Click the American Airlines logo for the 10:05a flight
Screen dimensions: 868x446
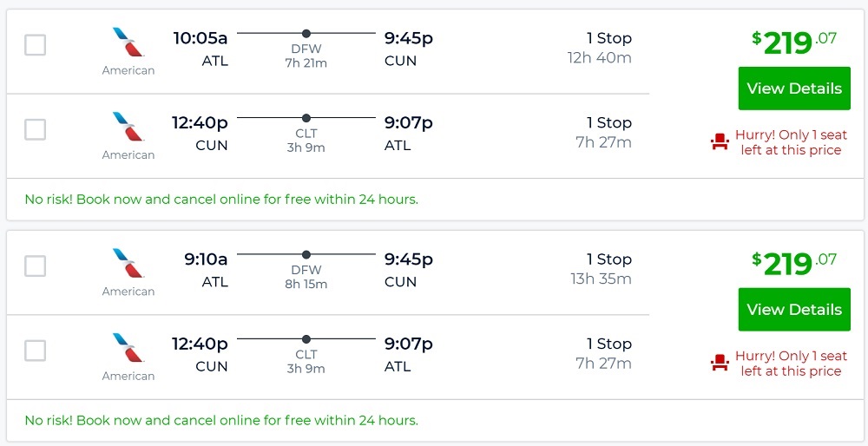pos(128,43)
